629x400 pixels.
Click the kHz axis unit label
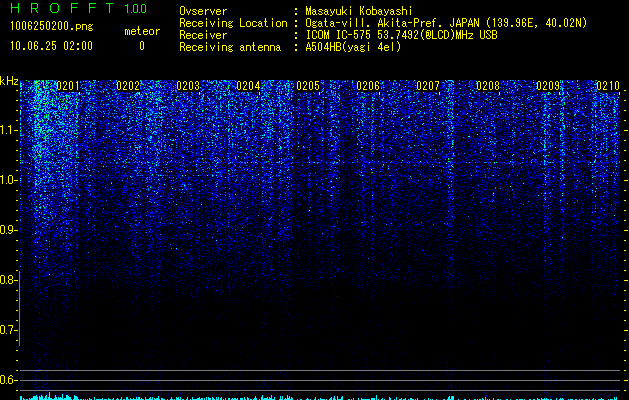tap(9, 81)
